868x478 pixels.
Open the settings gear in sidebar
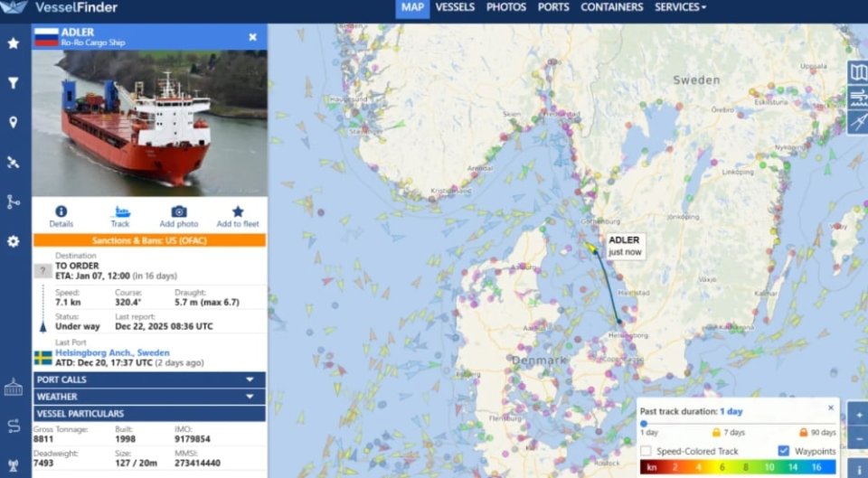14,241
